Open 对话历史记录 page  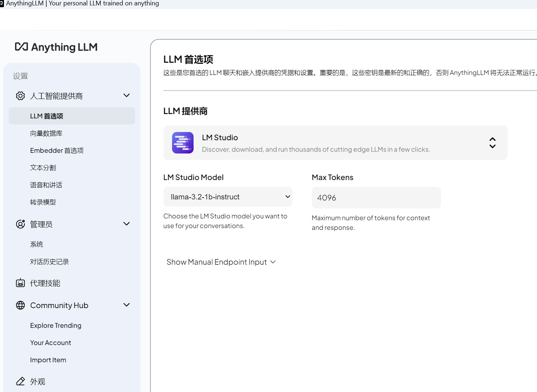(49, 262)
